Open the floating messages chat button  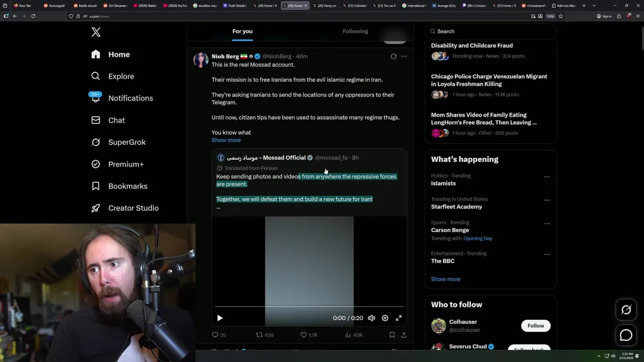click(x=626, y=335)
